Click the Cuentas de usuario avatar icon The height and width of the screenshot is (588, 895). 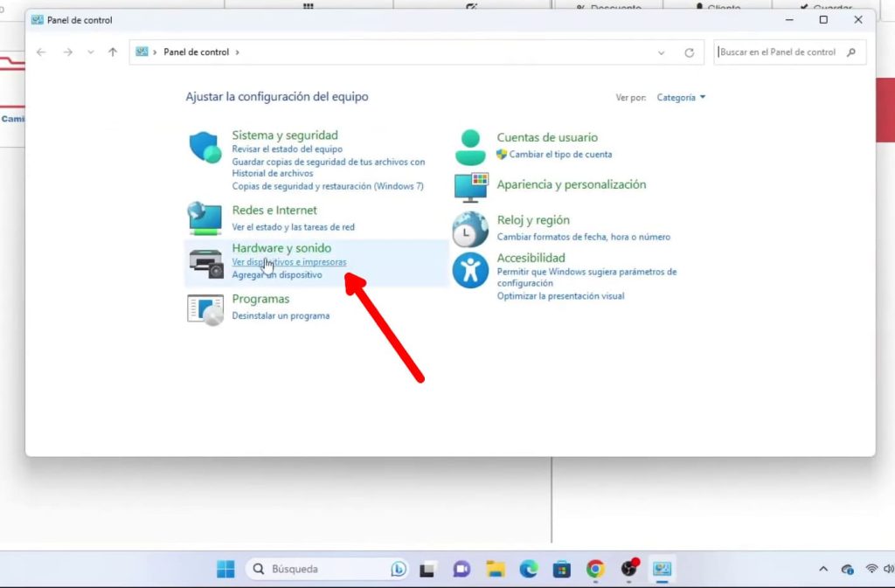pyautogui.click(x=470, y=147)
